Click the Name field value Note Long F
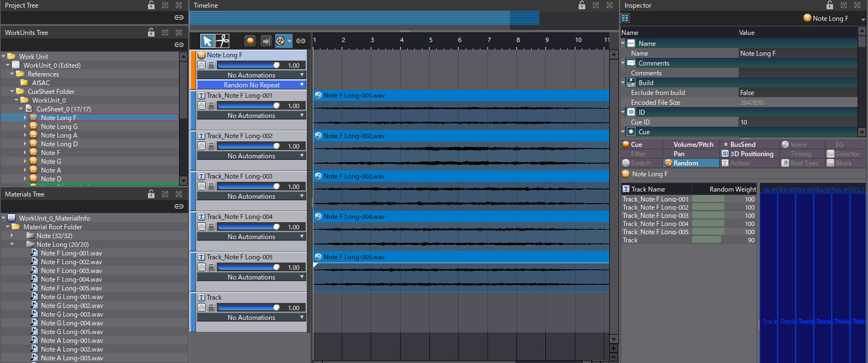Screen dimensions: 868x363 (798, 53)
